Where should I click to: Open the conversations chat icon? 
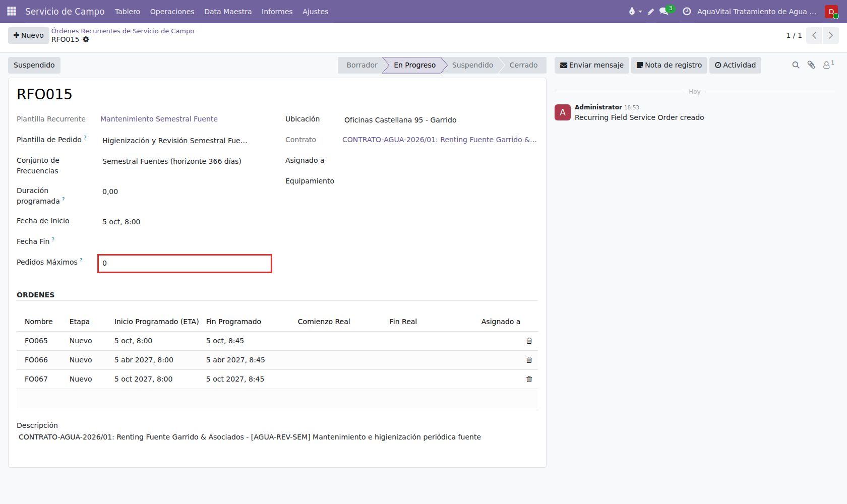point(664,11)
